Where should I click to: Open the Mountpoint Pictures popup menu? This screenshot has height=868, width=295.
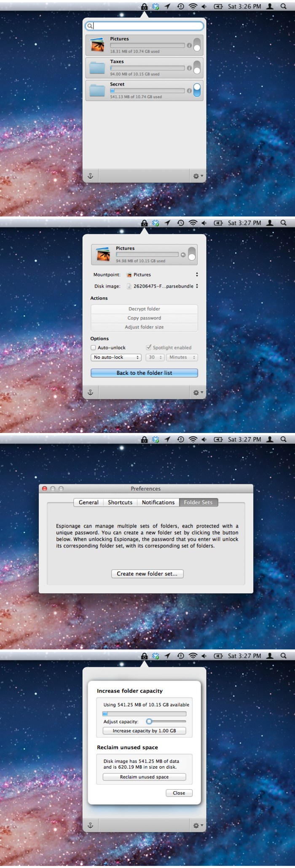[162, 275]
